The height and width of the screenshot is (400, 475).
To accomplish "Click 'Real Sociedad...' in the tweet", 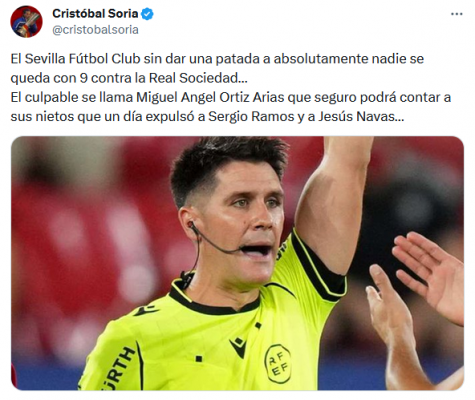I will pos(198,78).
